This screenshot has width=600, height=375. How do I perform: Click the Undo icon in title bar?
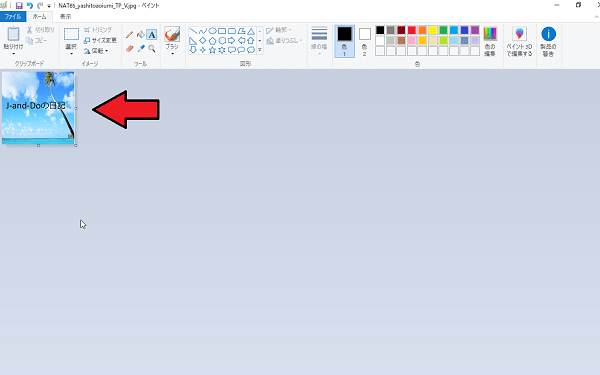(x=29, y=6)
